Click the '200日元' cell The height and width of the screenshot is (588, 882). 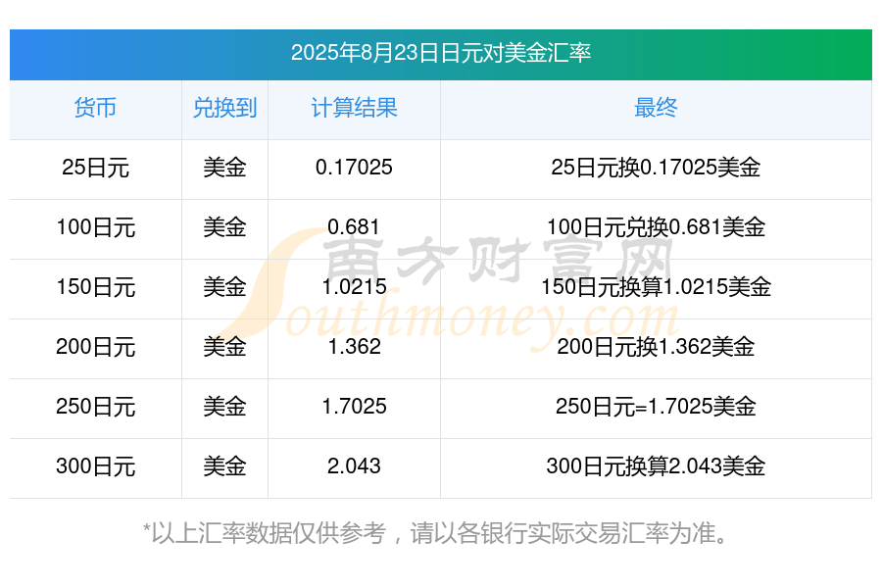click(95, 347)
